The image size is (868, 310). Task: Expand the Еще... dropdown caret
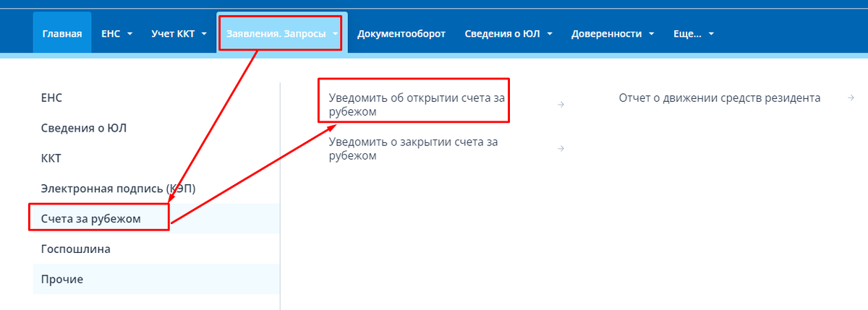pos(711,34)
